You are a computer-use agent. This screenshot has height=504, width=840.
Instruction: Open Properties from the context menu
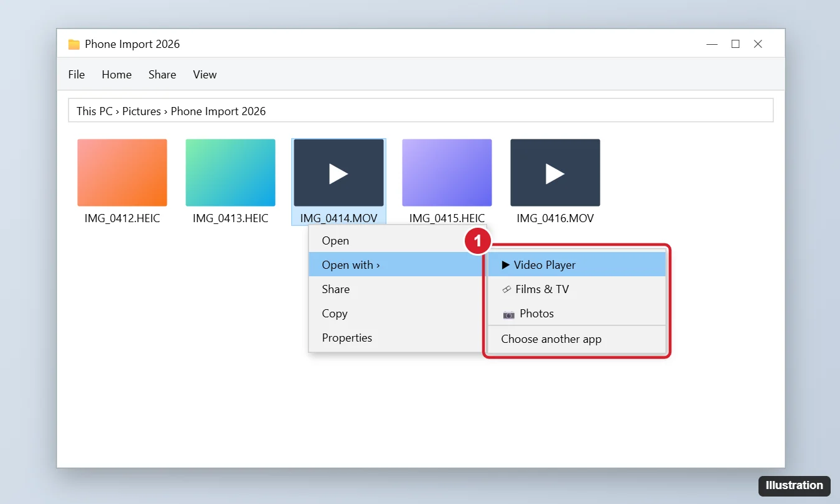click(x=396, y=338)
